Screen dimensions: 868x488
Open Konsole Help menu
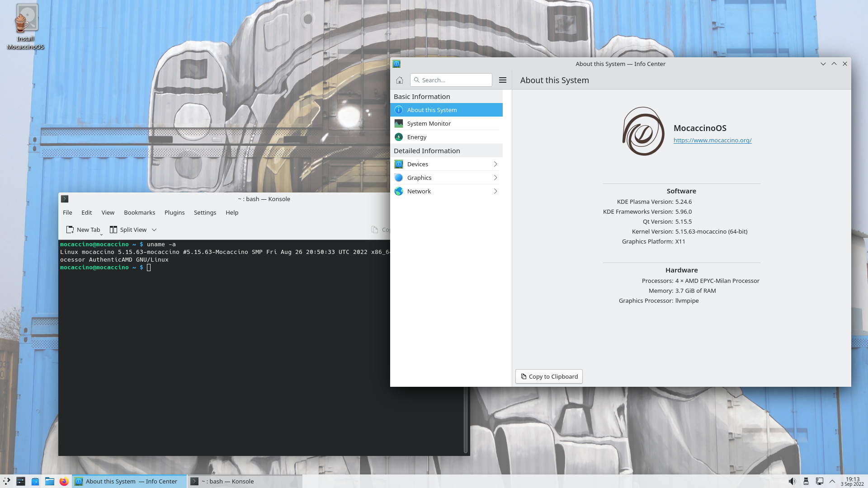coord(232,212)
